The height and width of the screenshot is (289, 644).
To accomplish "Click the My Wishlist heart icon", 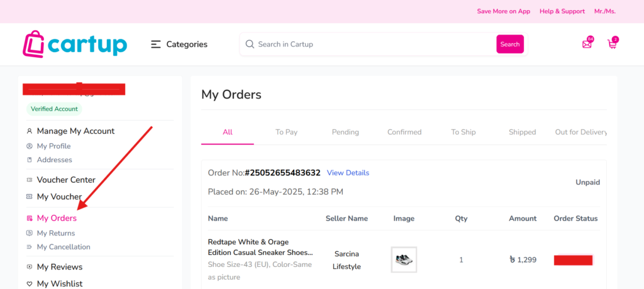I will click(x=29, y=284).
